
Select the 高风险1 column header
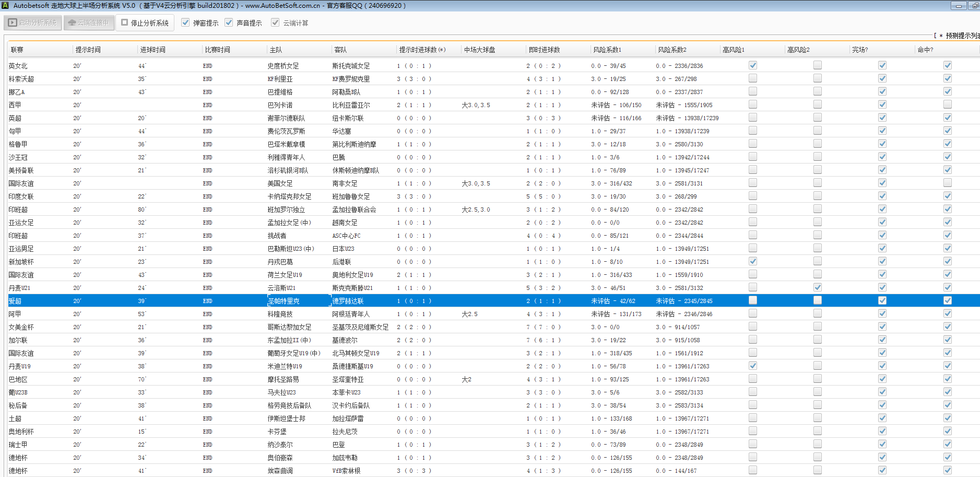[734, 50]
